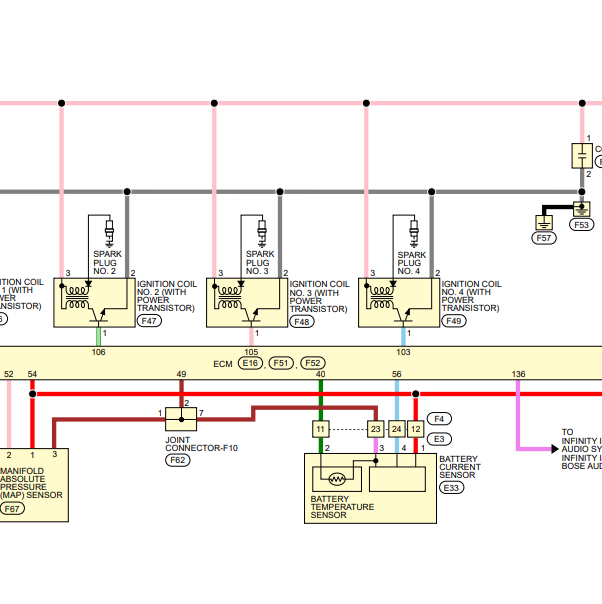Image resolution: width=602 pixels, height=604 pixels.
Task: Click the F62 joint connector label
Action: coord(178,460)
